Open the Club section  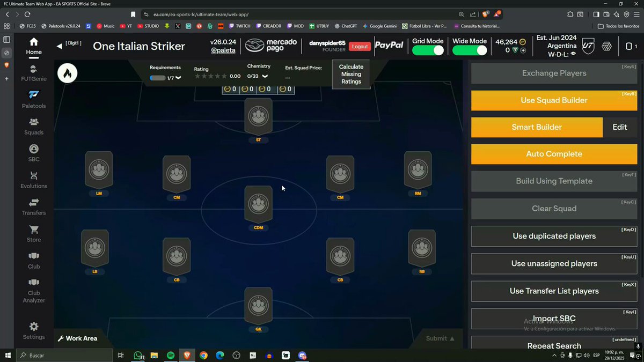[x=34, y=261]
